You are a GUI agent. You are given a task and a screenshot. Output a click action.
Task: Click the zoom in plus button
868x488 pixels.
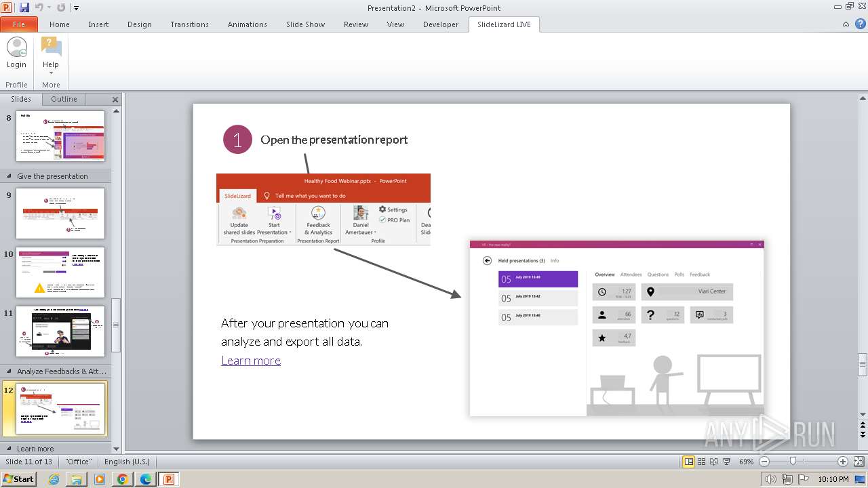843,462
